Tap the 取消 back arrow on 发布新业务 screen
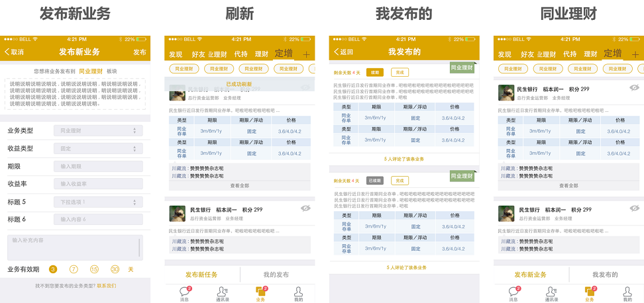Screen dimensions: 644x303 click(x=7, y=52)
